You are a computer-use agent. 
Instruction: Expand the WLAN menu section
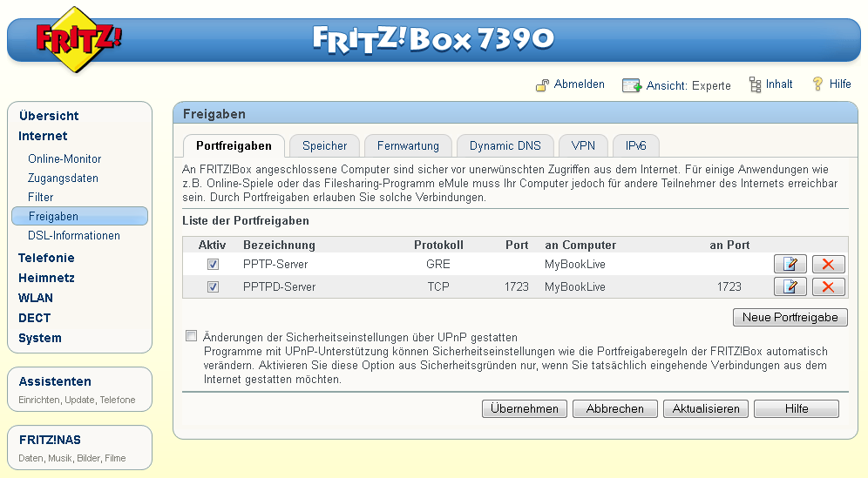coord(36,298)
